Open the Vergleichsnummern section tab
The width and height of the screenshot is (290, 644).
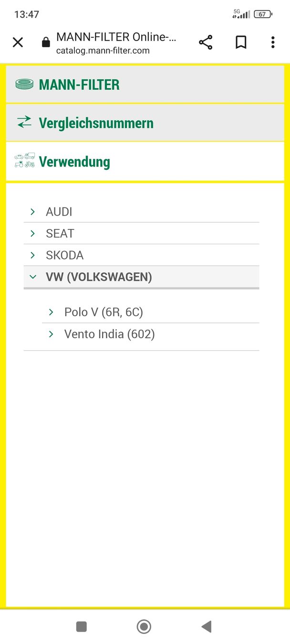[x=96, y=123]
